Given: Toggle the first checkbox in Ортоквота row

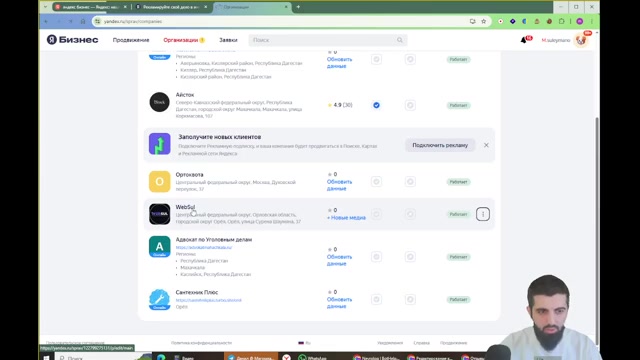Looking at the screenshot, I should coord(376,182).
